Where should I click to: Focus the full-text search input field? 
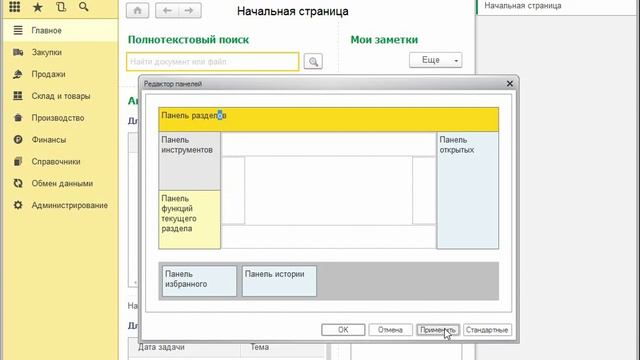click(x=213, y=62)
